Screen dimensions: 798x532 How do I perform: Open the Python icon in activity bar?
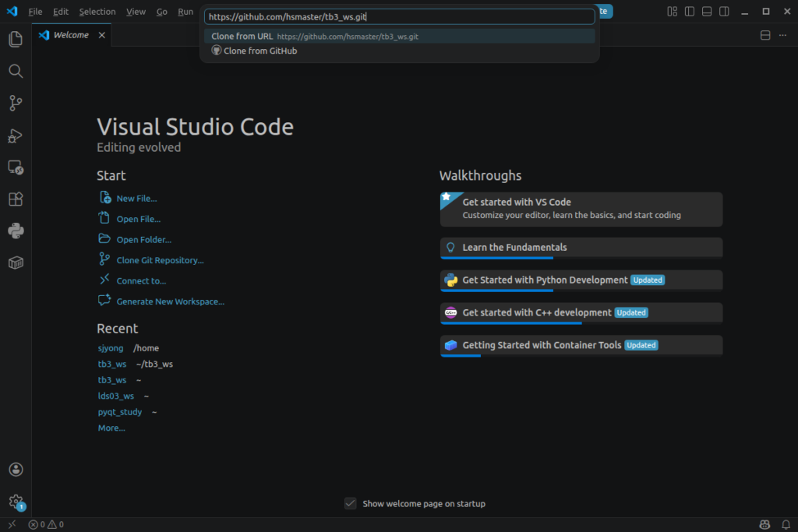click(16, 231)
